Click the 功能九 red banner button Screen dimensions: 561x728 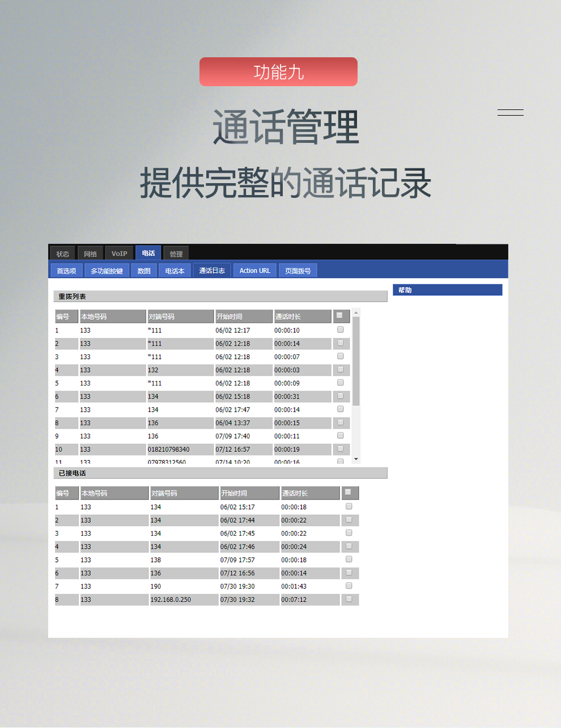coord(278,72)
